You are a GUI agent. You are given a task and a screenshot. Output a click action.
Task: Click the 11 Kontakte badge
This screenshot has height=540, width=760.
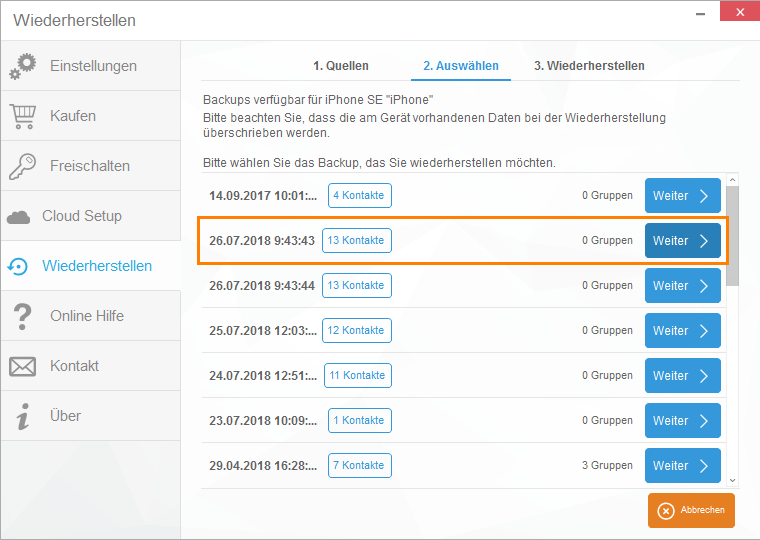[x=358, y=376]
